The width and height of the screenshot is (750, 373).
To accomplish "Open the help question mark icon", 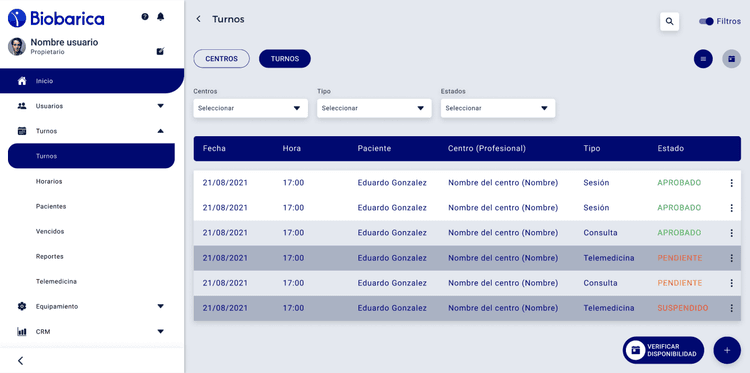I will point(145,17).
